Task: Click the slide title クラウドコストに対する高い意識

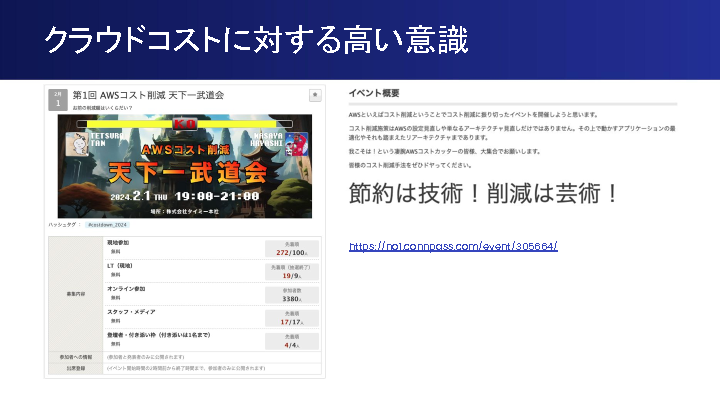Action: 256,40
